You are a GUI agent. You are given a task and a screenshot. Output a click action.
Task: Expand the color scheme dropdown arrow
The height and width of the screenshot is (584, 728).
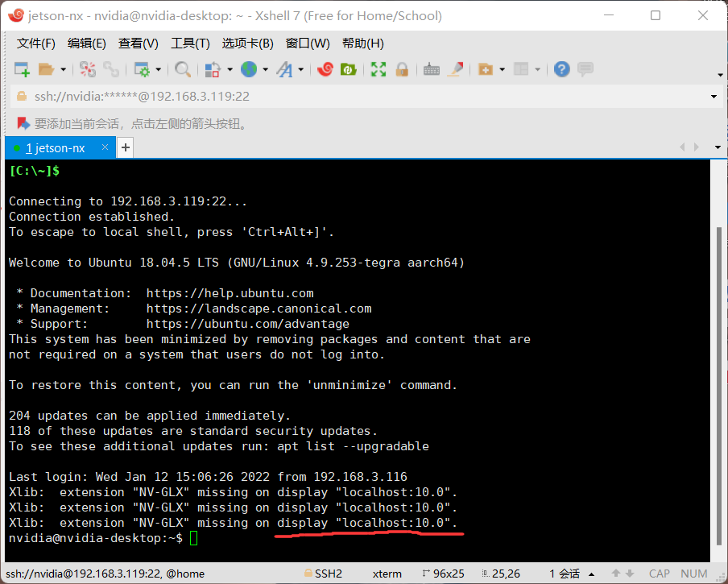(230, 69)
